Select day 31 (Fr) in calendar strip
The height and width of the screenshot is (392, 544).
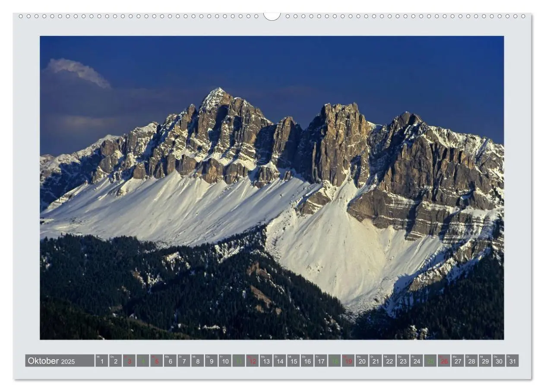click(x=512, y=360)
